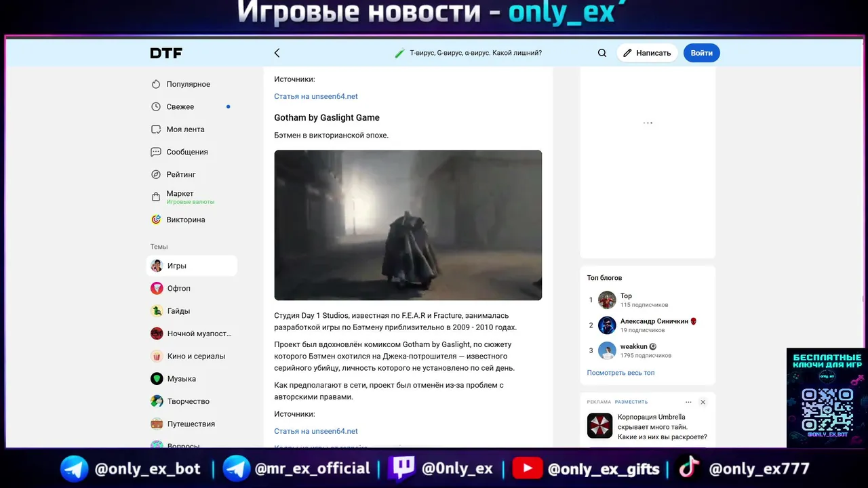This screenshot has height=488, width=868.
Task: Click the Свежее clock icon
Action: coord(156,106)
